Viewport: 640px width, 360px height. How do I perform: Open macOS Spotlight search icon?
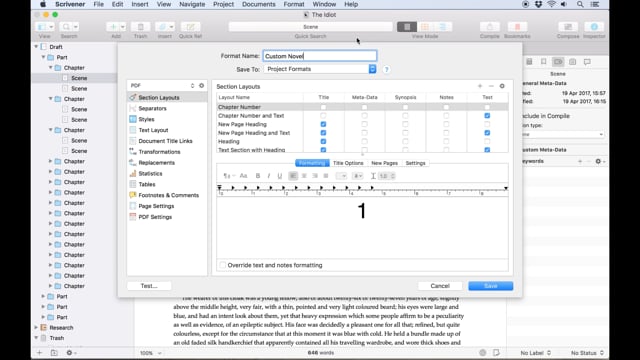click(580, 4)
